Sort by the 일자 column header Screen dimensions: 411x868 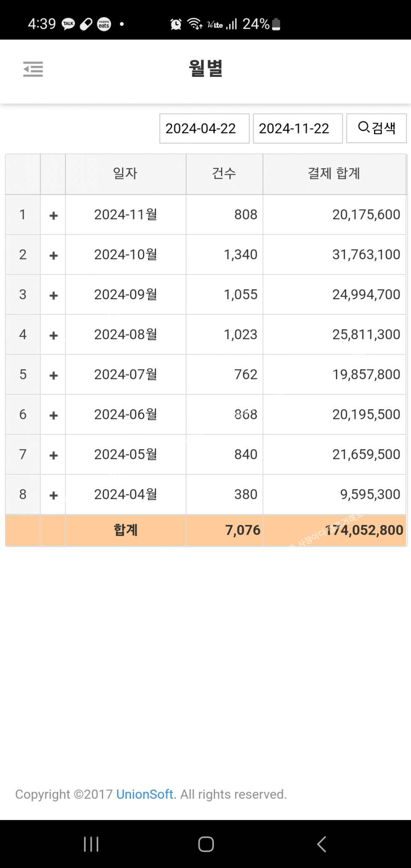[x=125, y=173]
